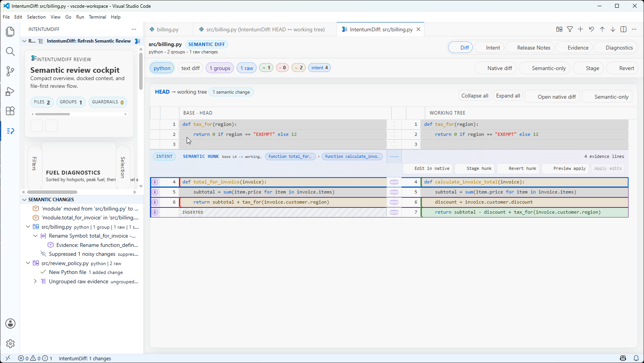Collapse the src/billing.py tree node
The width and height of the screenshot is (644, 363).
pyautogui.click(x=28, y=227)
